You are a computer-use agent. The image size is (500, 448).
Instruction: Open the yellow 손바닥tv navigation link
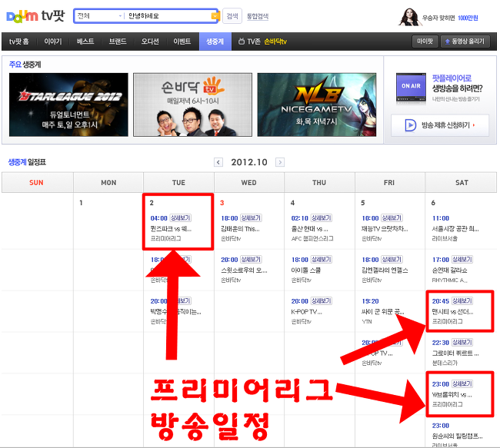[x=275, y=41]
